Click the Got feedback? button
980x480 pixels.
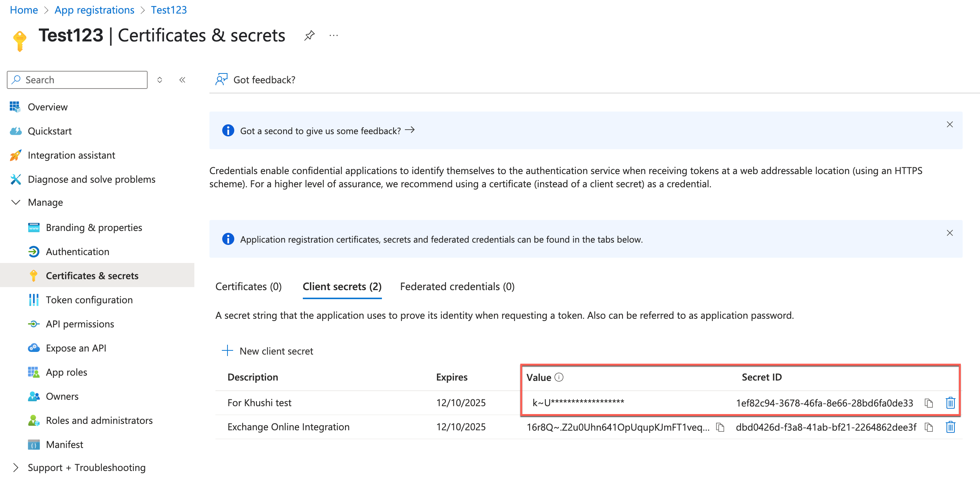256,80
